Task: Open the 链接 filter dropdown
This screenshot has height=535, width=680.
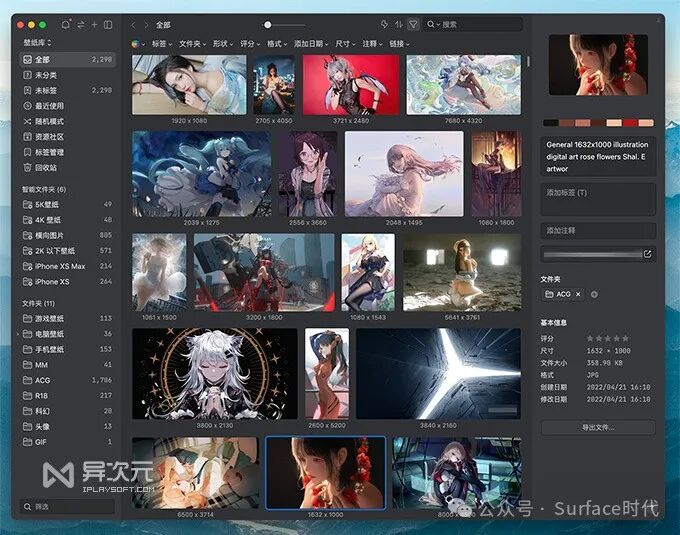Action: (399, 44)
